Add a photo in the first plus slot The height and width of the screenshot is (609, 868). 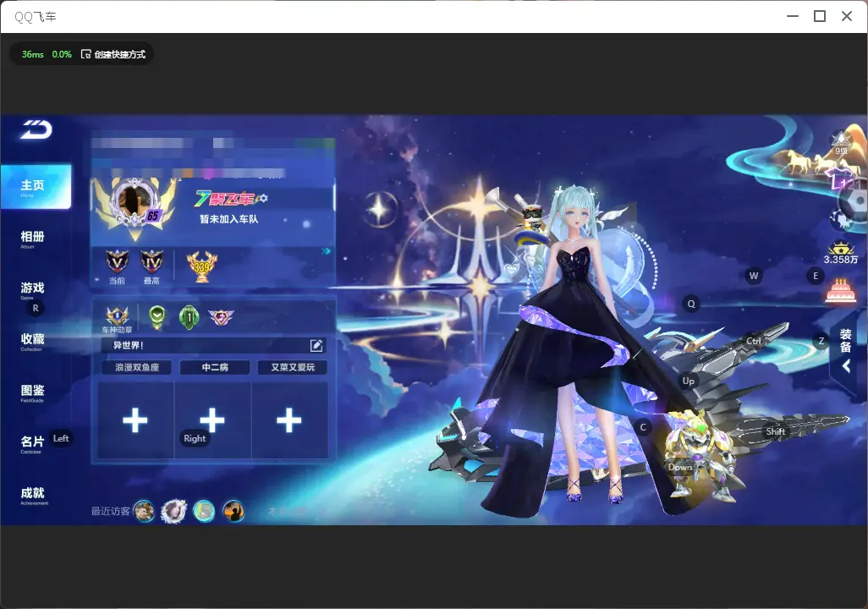(x=135, y=420)
